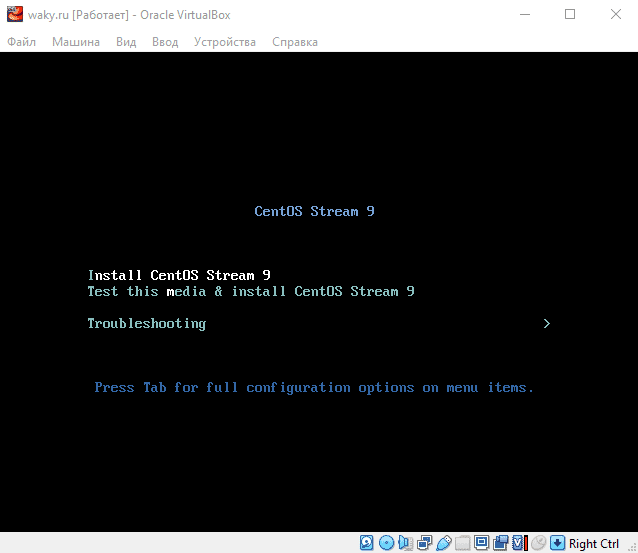Open the Устройства menu
This screenshot has height=553, width=638.
(225, 42)
